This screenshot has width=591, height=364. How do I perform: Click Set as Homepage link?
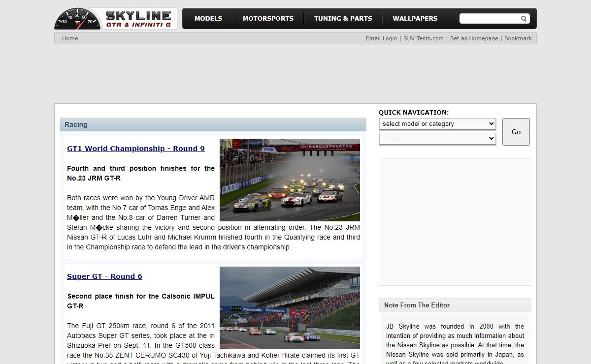[x=474, y=38]
